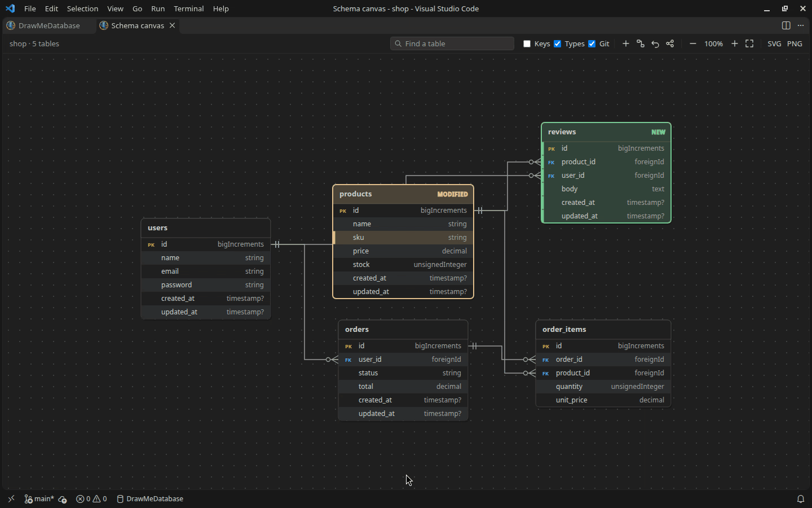The width and height of the screenshot is (812, 508).
Task: Zoom in with the plus beside 100%
Action: (x=735, y=43)
